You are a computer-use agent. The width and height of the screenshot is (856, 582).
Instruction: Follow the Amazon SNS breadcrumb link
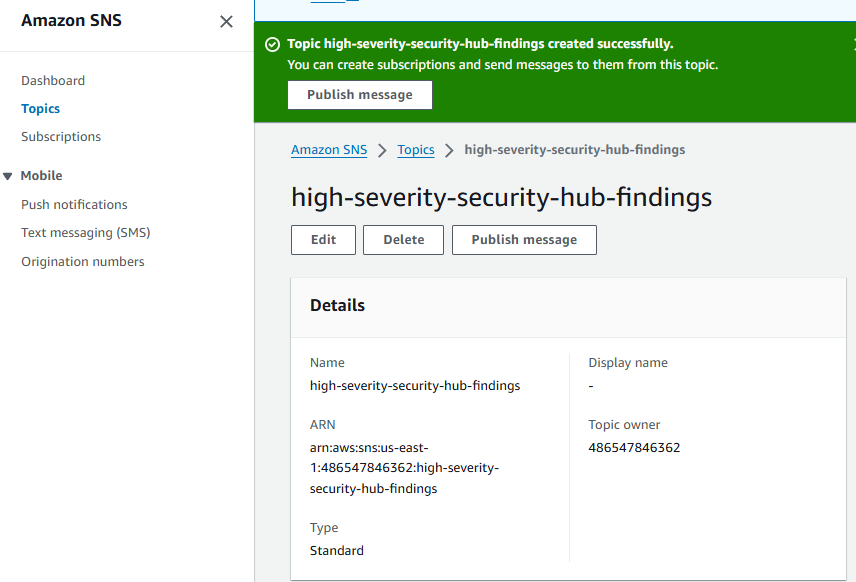329,150
